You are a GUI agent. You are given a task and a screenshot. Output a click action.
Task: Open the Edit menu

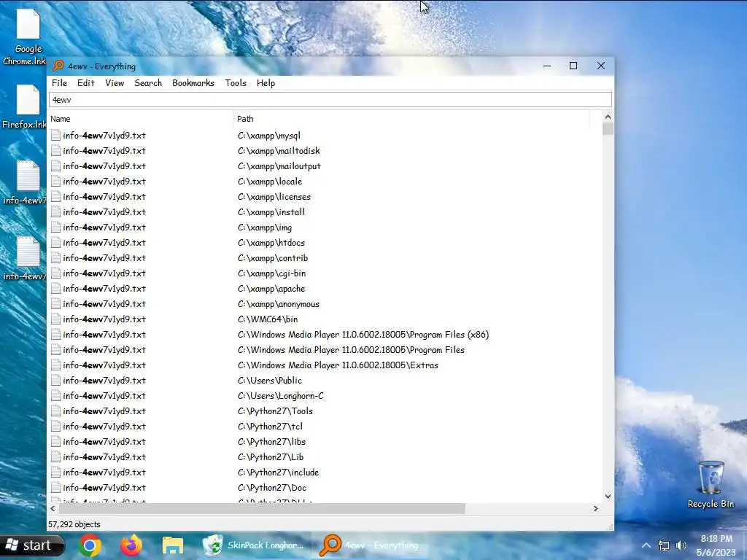[86, 83]
